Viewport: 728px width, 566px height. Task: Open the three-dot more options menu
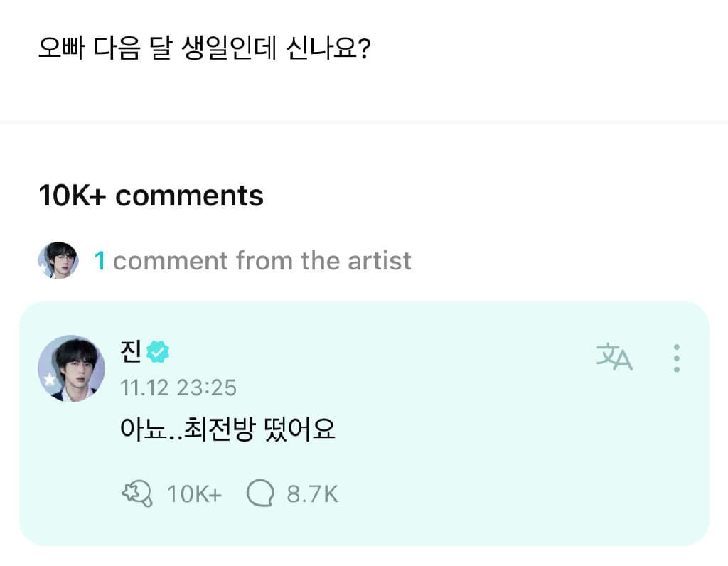pyautogui.click(x=676, y=358)
